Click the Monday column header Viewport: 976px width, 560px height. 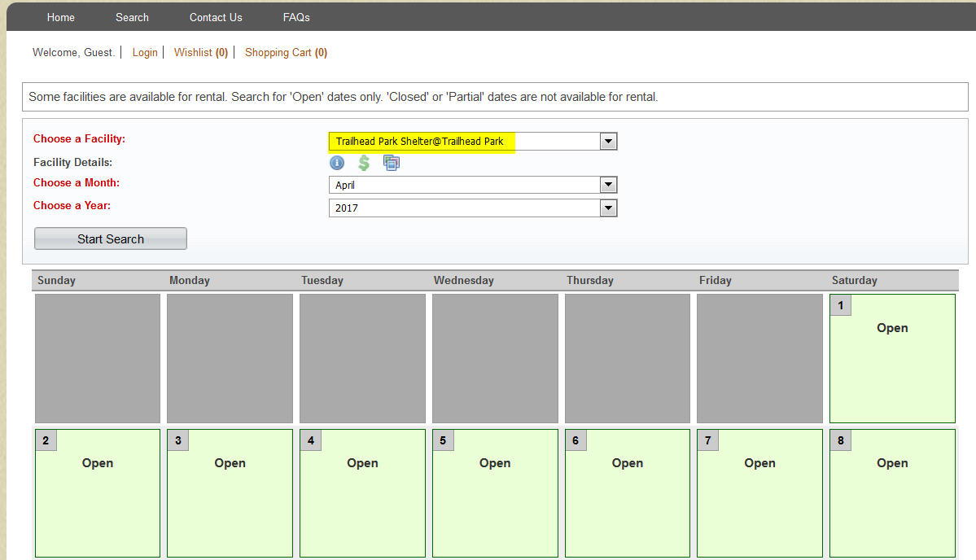(189, 280)
